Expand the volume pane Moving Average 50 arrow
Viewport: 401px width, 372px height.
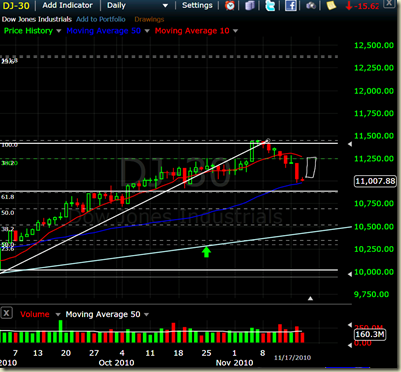pyautogui.click(x=146, y=314)
